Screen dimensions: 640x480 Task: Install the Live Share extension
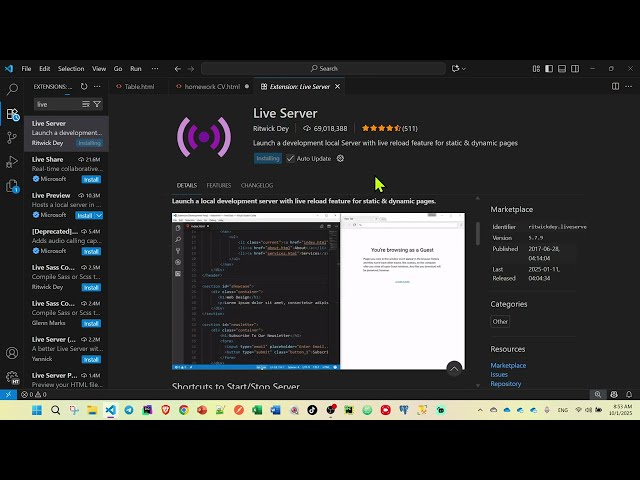91,180
